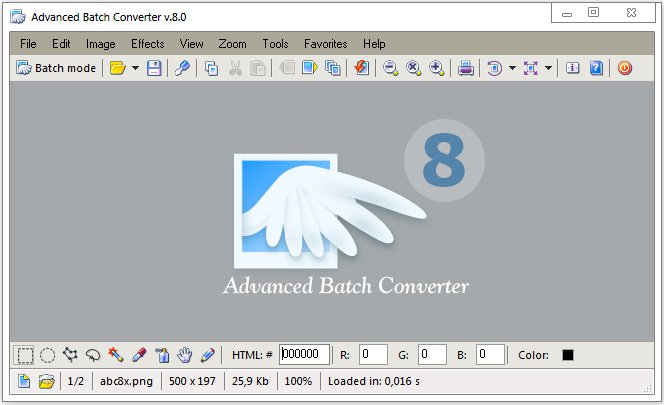Close the Advanced Batch Converter window
The height and width of the screenshot is (405, 664).
tap(631, 13)
